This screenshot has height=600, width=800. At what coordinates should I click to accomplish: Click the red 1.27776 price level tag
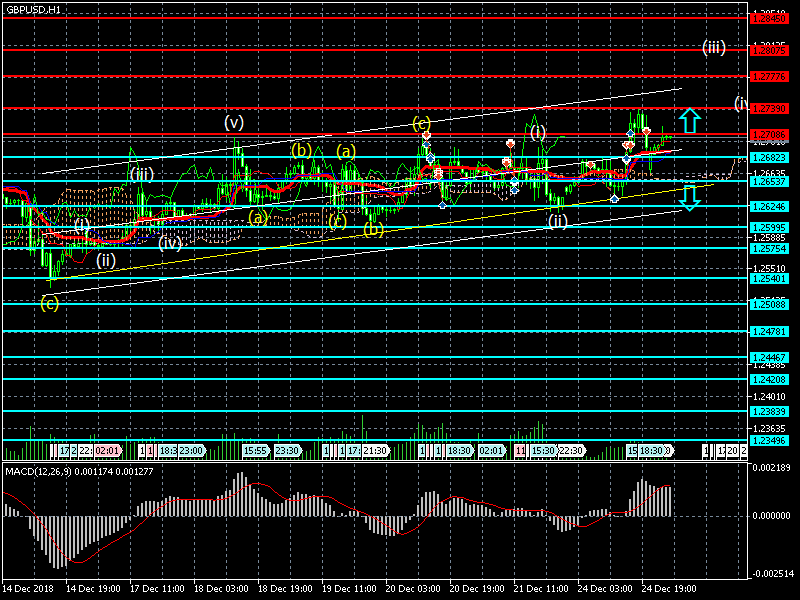[770, 76]
